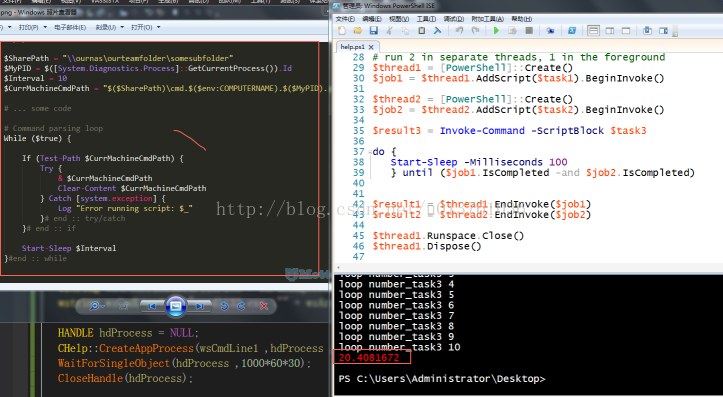The width and height of the screenshot is (723, 397).
Task: Open the 调试(D) menu in PowerShell ISE
Action: click(453, 19)
